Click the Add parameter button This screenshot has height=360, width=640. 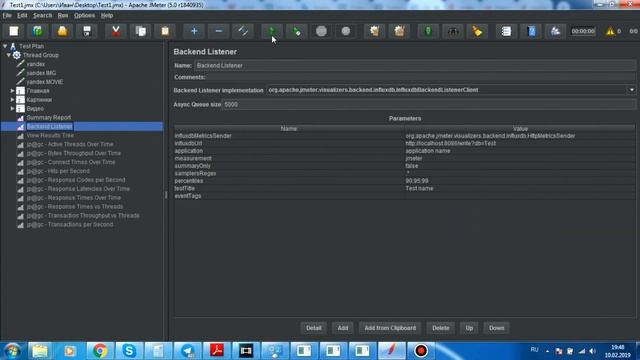[343, 328]
